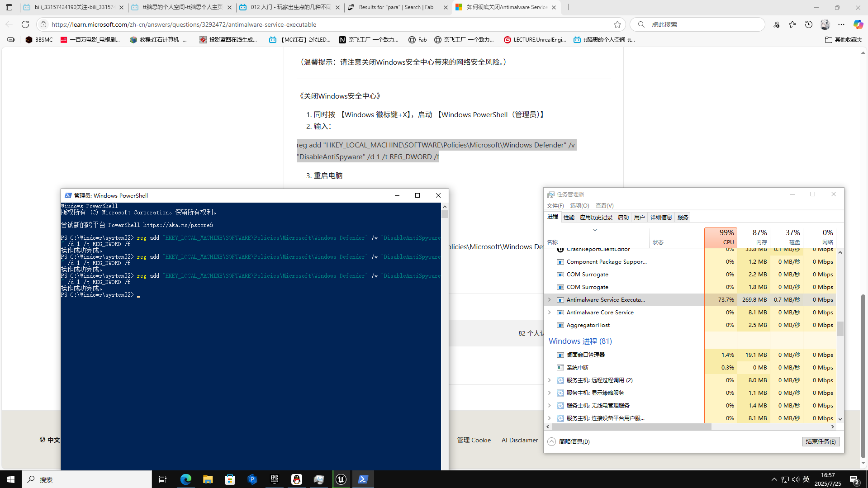Open Epic Games launcher in taskbar
Image resolution: width=868 pixels, height=488 pixels.
click(275, 479)
